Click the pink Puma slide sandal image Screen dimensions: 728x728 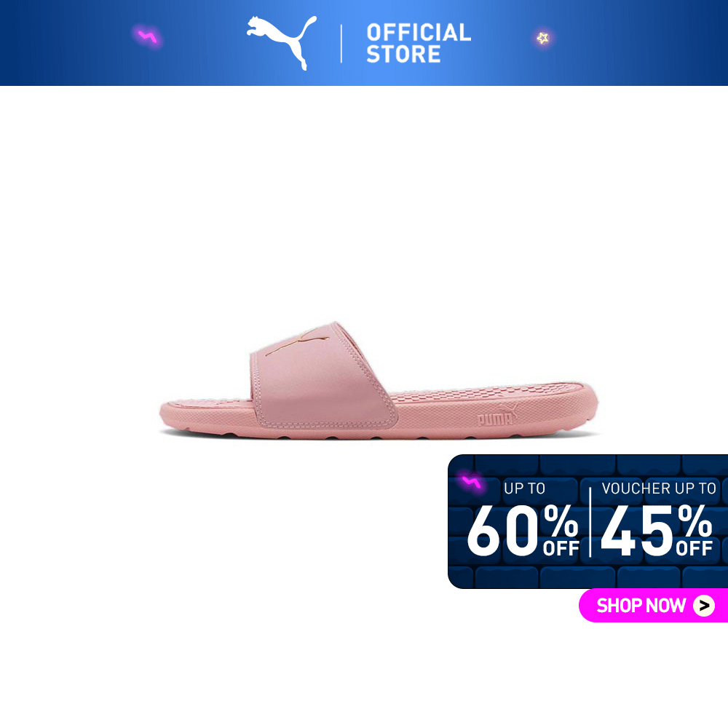[x=379, y=380]
